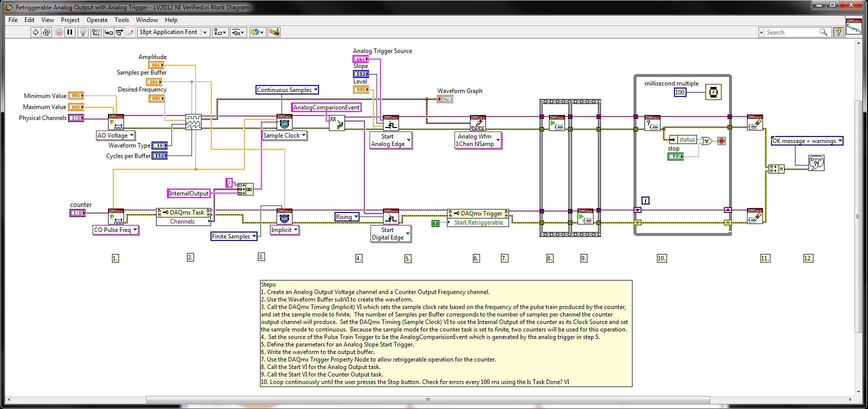Click the stop boolean terminal
The image size is (868, 409).
point(675,156)
